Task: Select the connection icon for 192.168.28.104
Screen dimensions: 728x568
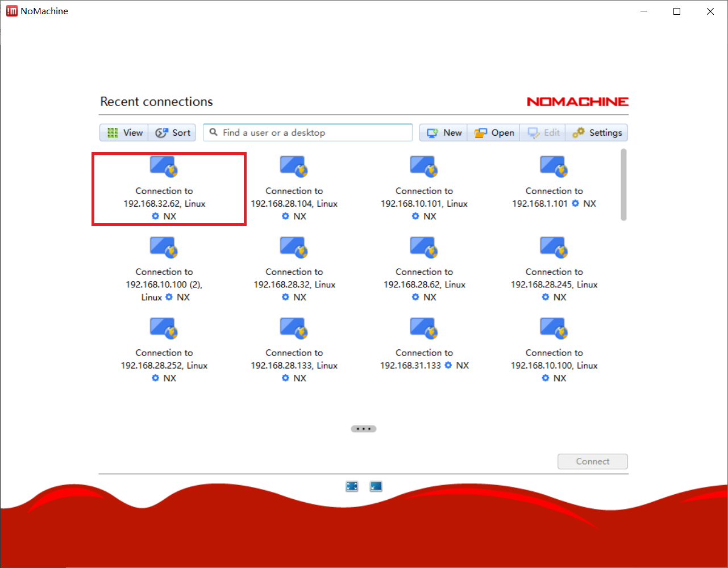Action: (294, 166)
